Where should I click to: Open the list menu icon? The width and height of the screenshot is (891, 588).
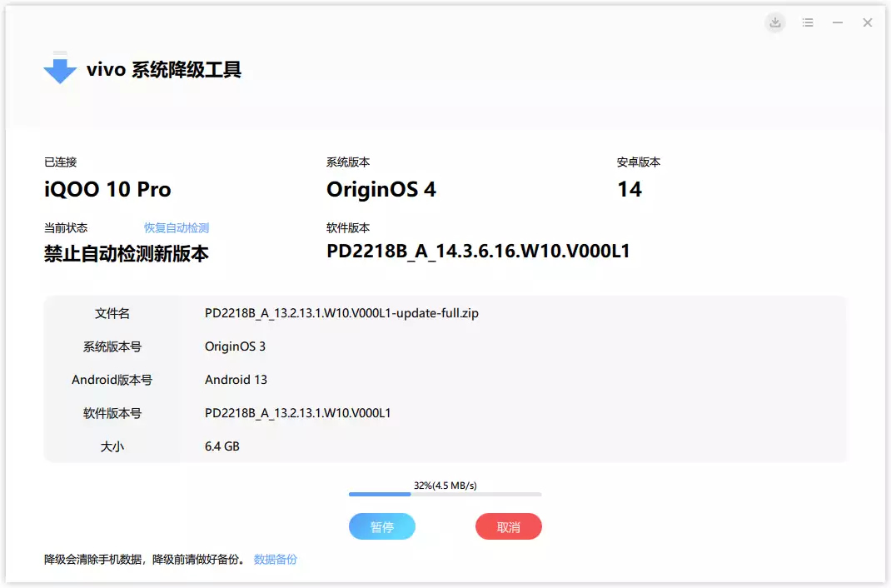[808, 22]
